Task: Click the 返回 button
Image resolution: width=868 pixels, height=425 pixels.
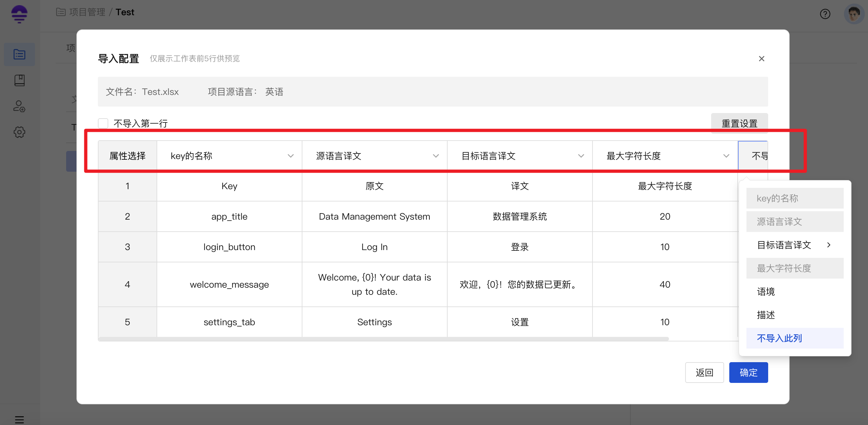Action: coord(704,373)
